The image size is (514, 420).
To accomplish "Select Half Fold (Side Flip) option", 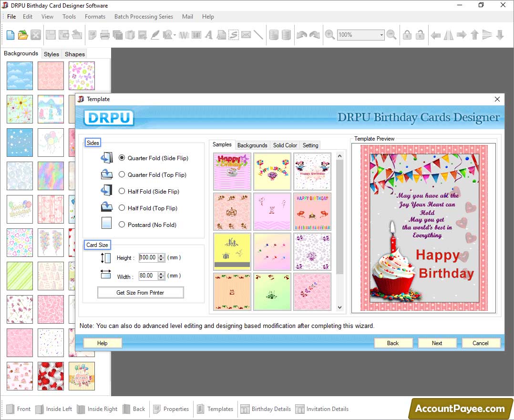I will [122, 191].
